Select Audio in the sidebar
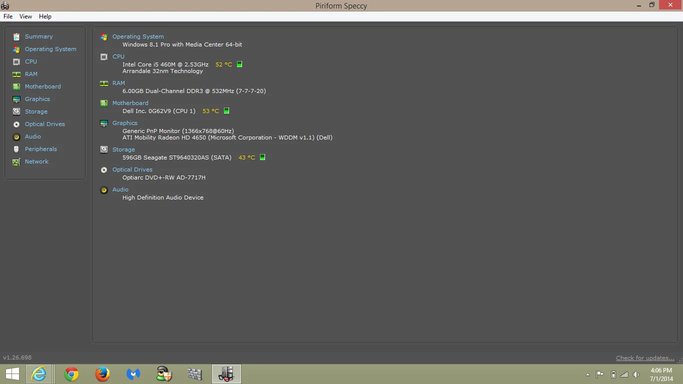This screenshot has width=683, height=384. coord(33,137)
